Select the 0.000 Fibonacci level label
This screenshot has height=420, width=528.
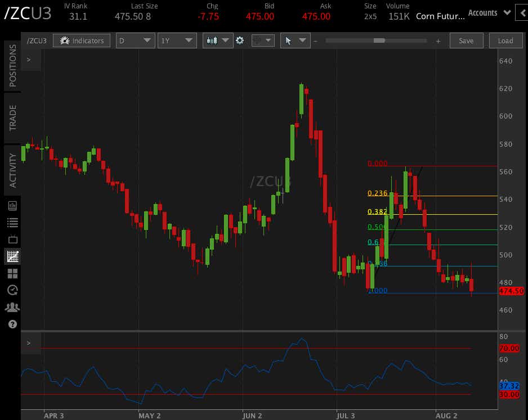(377, 164)
